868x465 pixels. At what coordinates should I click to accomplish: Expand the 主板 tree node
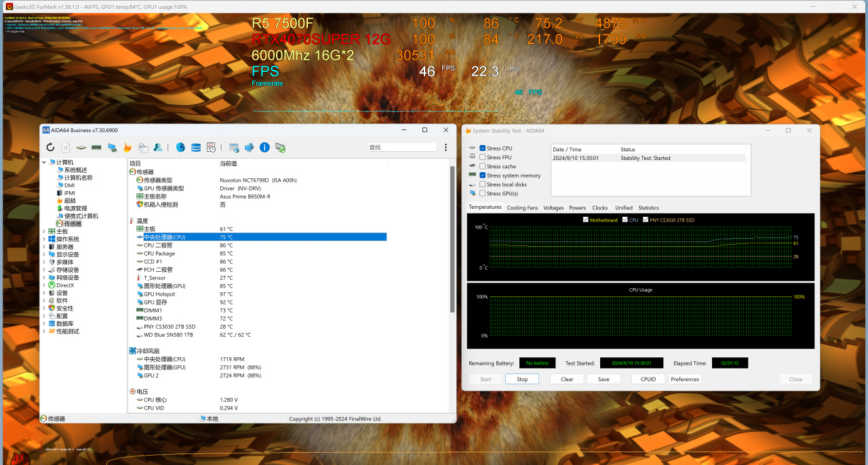coord(44,231)
